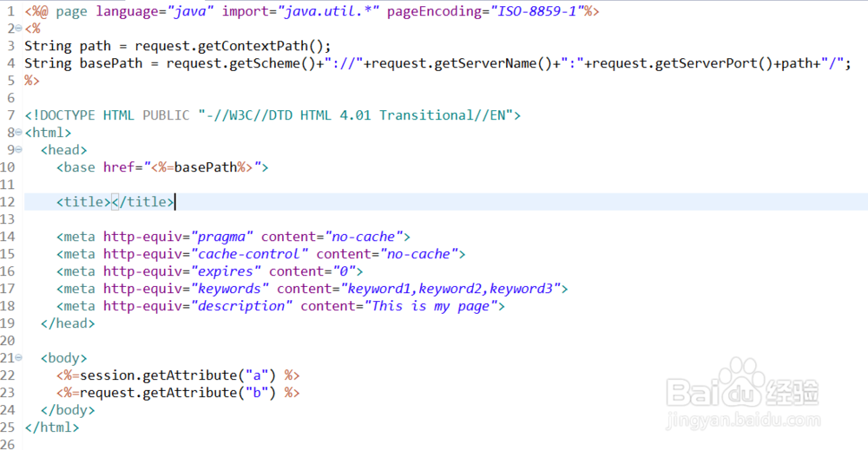The height and width of the screenshot is (450, 868).
Task: Click the closing </head> tag
Action: tap(68, 323)
